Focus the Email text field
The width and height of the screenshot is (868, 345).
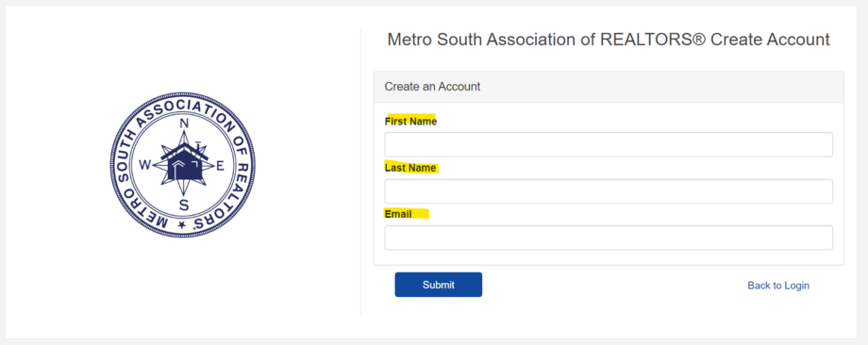[609, 238]
